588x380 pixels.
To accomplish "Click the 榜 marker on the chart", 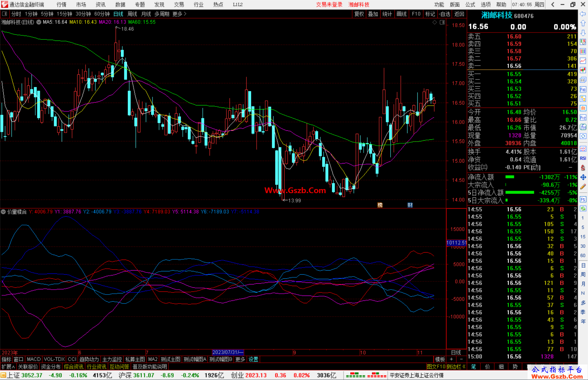I will (380, 205).
